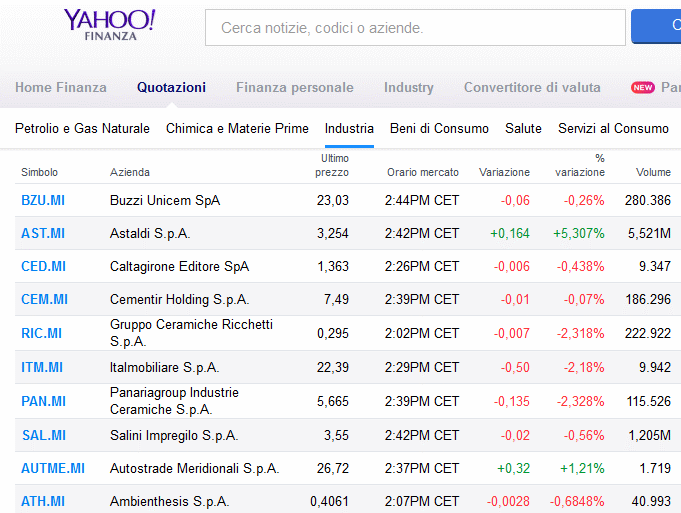Click Salini Impregilo S.p.A. company name
681x513 pixels.
point(174,435)
